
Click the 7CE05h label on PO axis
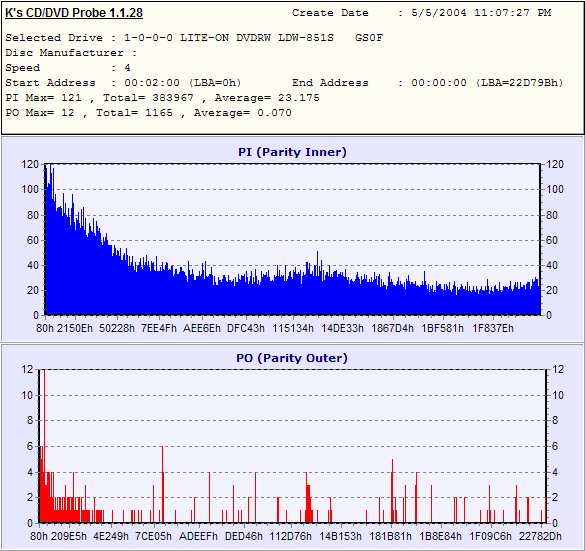(153, 536)
